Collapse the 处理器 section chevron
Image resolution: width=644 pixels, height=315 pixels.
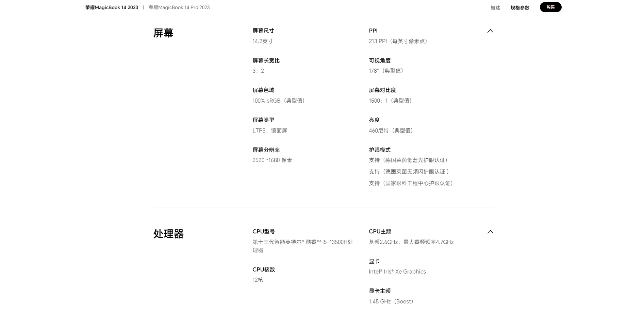click(490, 232)
